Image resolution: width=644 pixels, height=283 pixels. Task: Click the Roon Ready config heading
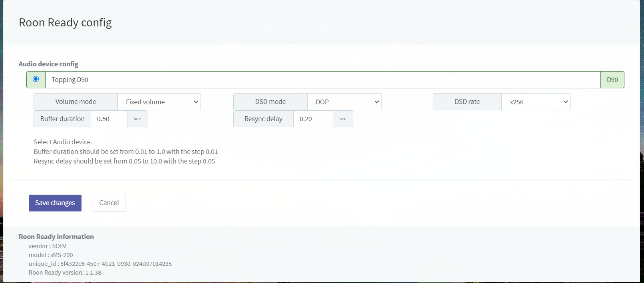(x=66, y=23)
